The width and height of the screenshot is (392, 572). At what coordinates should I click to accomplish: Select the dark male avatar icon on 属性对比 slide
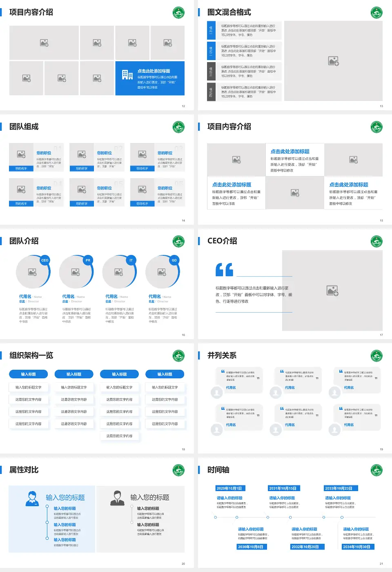(117, 498)
